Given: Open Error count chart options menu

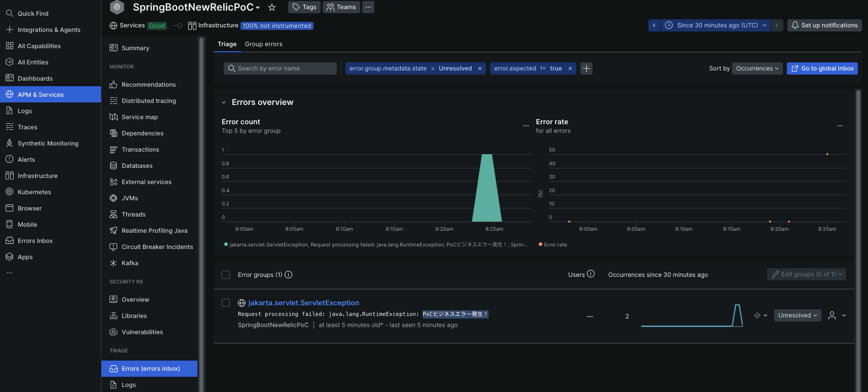Looking at the screenshot, I should coord(526,126).
